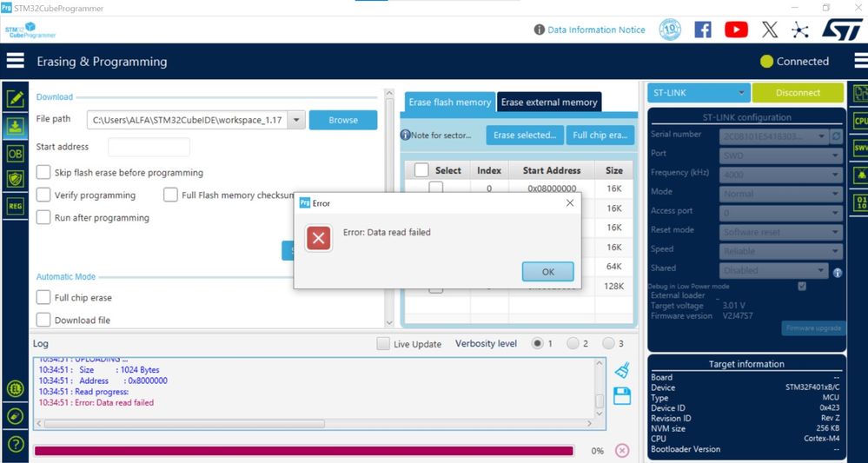Image resolution: width=868 pixels, height=463 pixels.
Task: Click the info icon beside Note for sector
Action: click(x=405, y=135)
